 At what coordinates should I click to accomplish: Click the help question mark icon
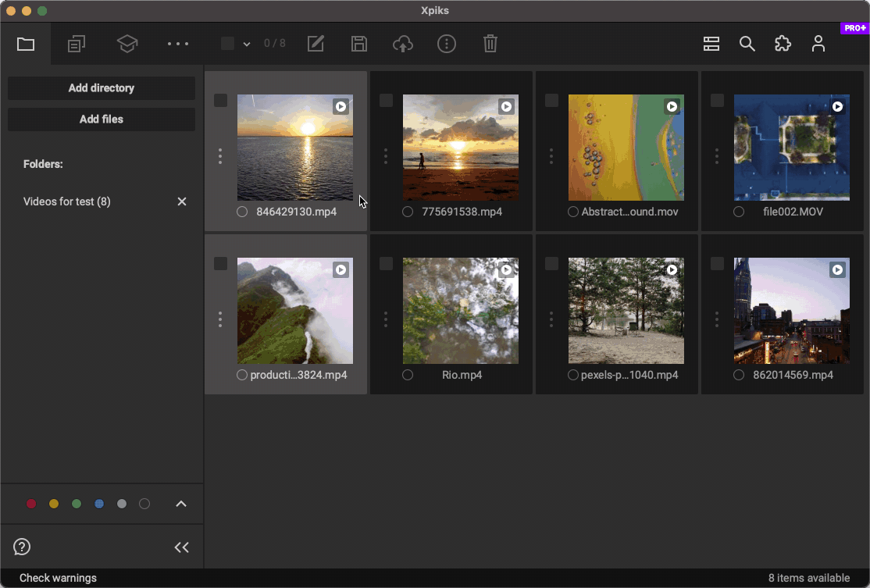point(22,547)
